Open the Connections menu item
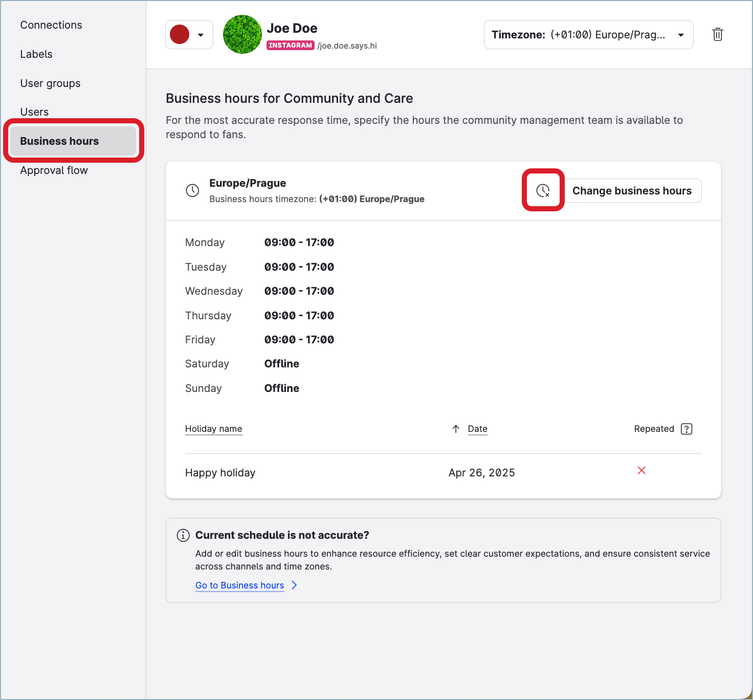Viewport: 753px width, 700px height. click(51, 25)
